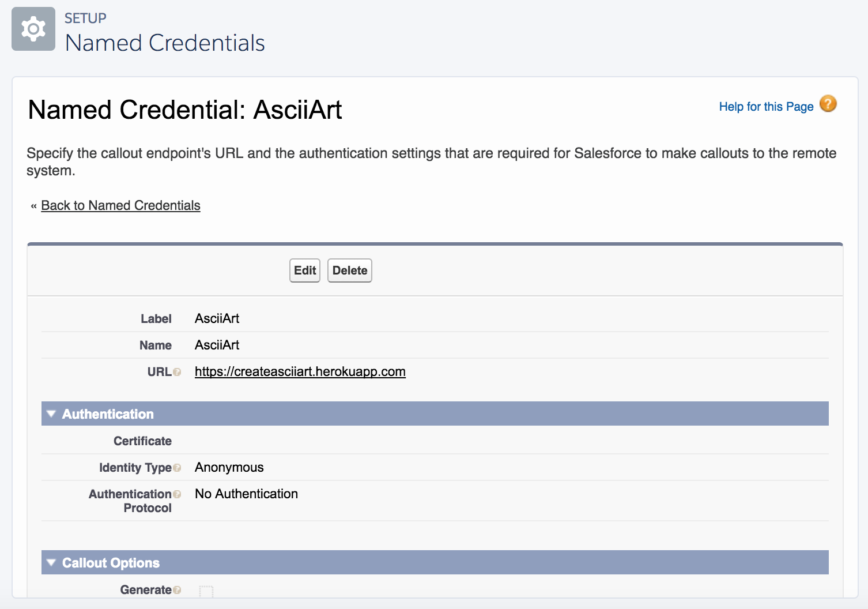This screenshot has height=609, width=868.
Task: Collapse the Callout Options section triangle
Action: pos(51,563)
